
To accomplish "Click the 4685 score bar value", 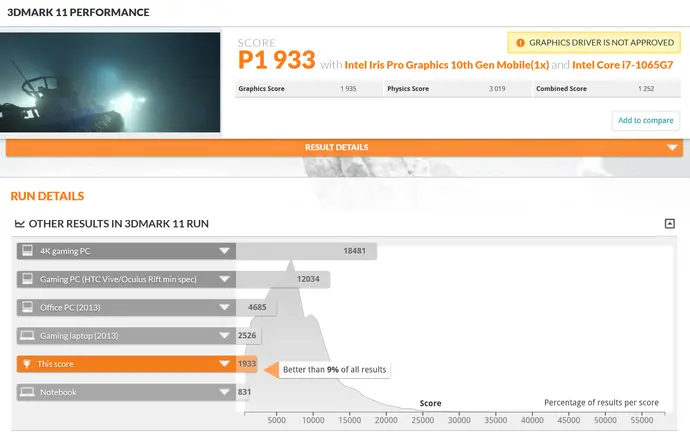I will (x=257, y=307).
